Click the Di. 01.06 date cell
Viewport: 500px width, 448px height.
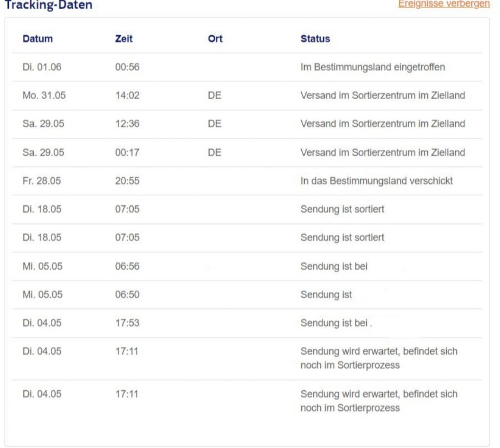(42, 67)
